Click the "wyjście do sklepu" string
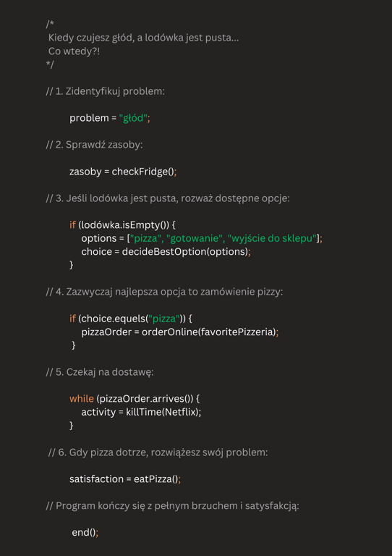Screen dimensions: 392x556 click(x=273, y=238)
